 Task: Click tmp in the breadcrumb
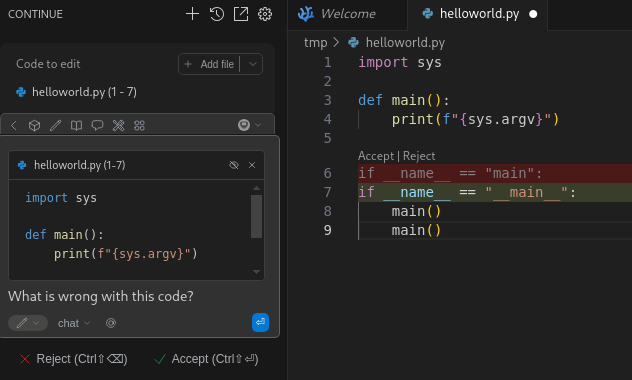point(316,43)
